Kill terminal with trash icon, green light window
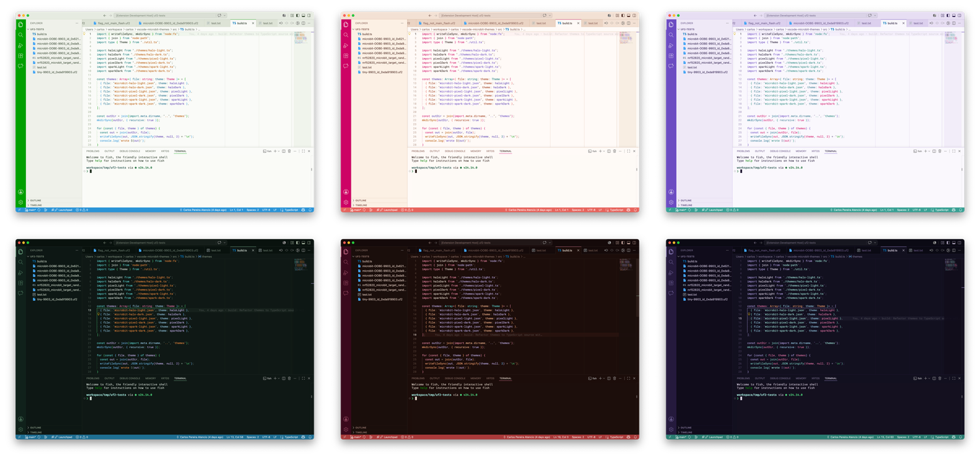The width and height of the screenshot is (980, 459). pos(289,151)
